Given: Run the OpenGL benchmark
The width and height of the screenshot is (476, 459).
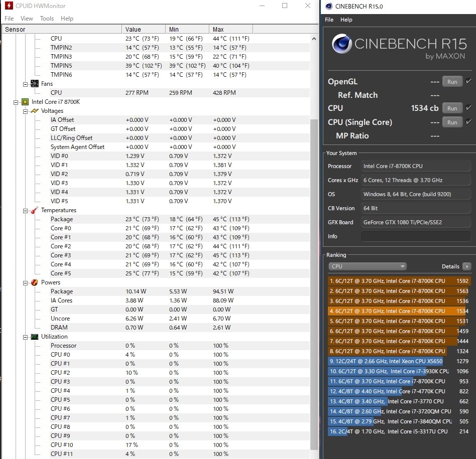Looking at the screenshot, I should 452,82.
